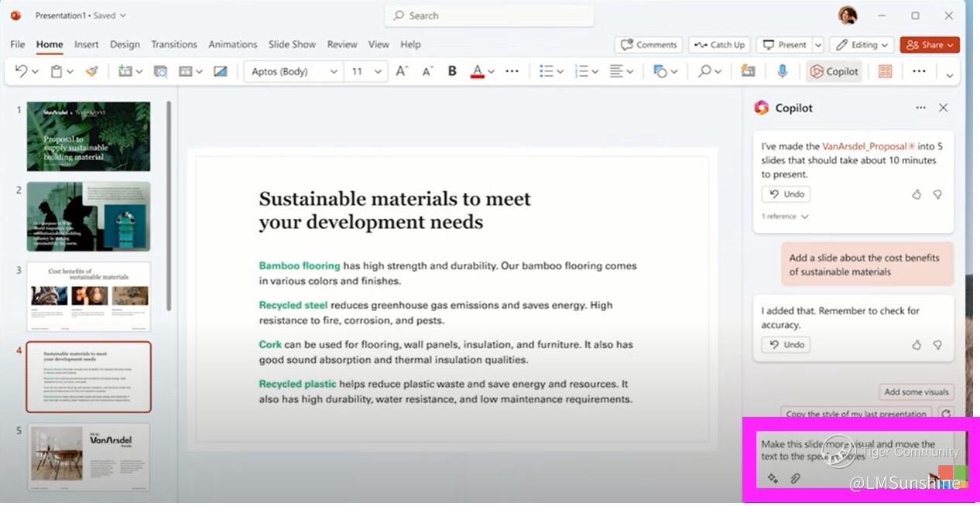The width and height of the screenshot is (980, 506).
Task: Open the Transitions tab
Action: [173, 44]
